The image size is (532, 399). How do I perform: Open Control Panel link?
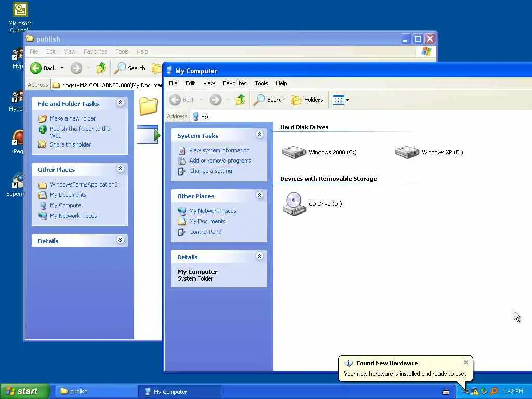click(206, 232)
